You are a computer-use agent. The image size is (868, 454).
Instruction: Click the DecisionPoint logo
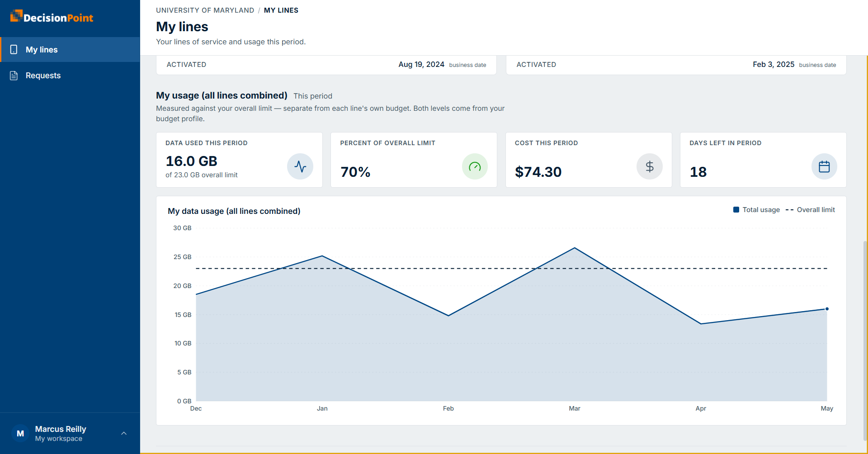point(52,17)
